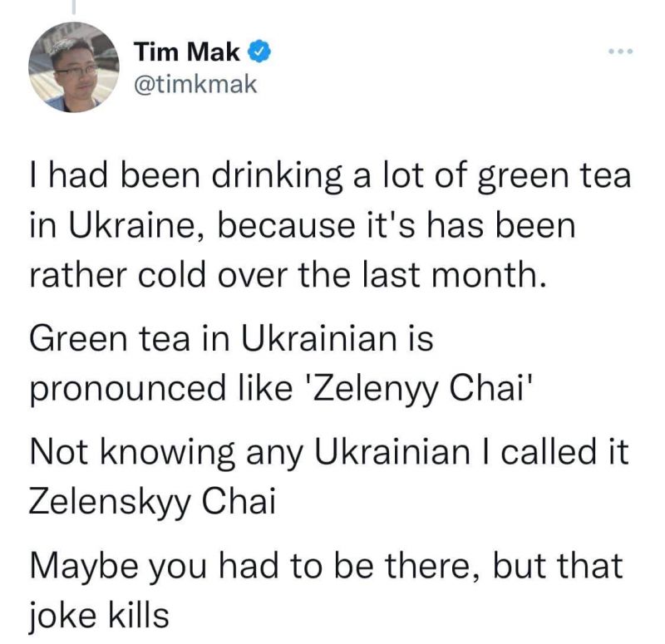665x644 pixels.
Task: Open the three-dot more options menu
Action: click(620, 52)
